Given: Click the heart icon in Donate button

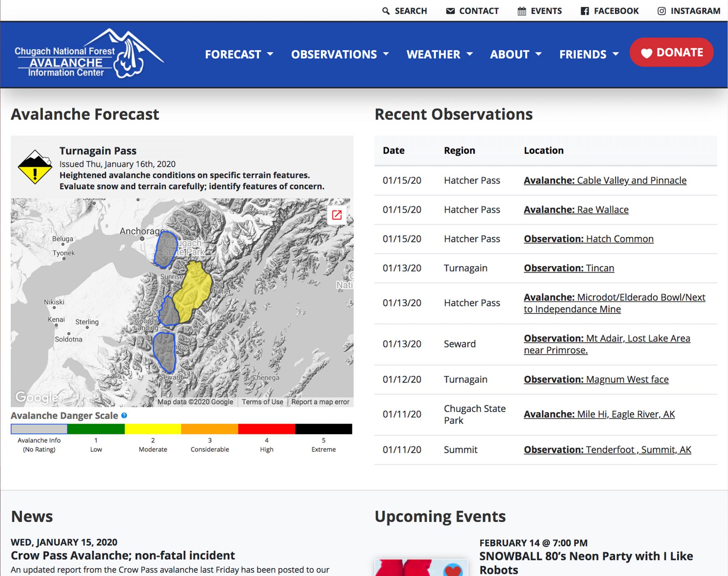Looking at the screenshot, I should point(646,53).
